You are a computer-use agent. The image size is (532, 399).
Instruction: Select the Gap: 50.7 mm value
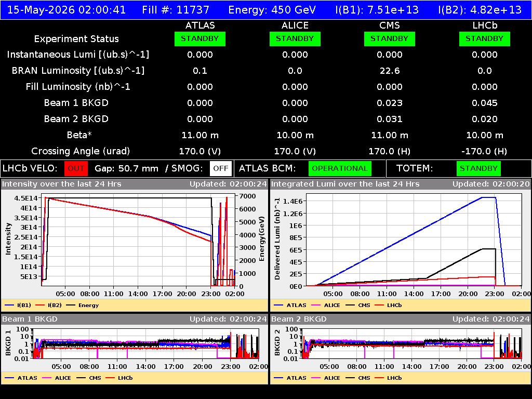(x=126, y=168)
